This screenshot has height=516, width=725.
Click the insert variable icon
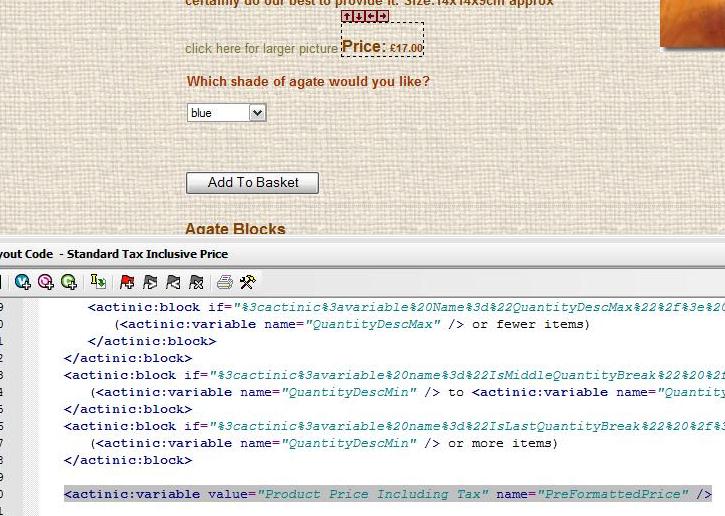(22, 282)
